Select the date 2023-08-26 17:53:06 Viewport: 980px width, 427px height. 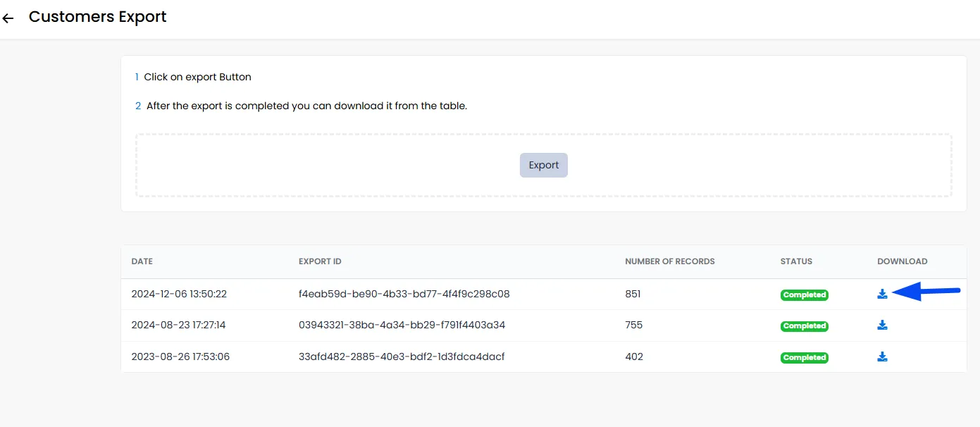(180, 357)
